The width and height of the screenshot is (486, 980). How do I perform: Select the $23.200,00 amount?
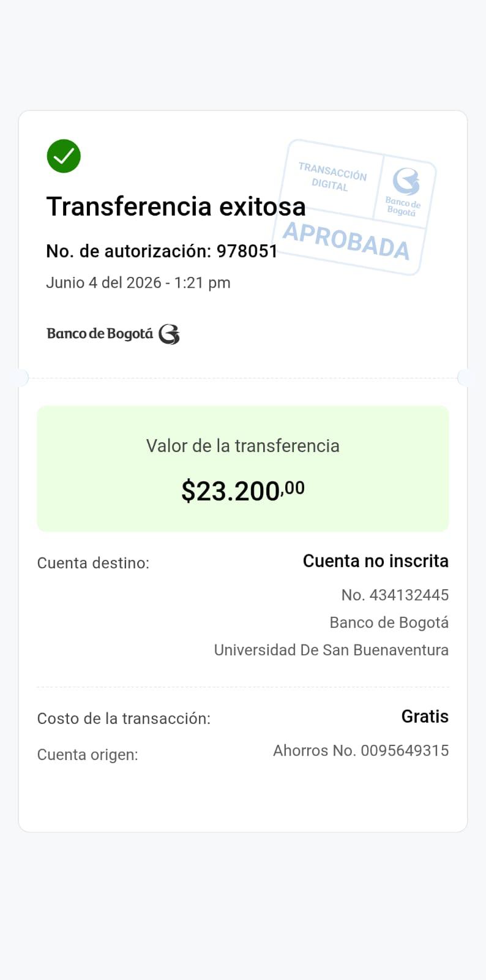point(243,491)
